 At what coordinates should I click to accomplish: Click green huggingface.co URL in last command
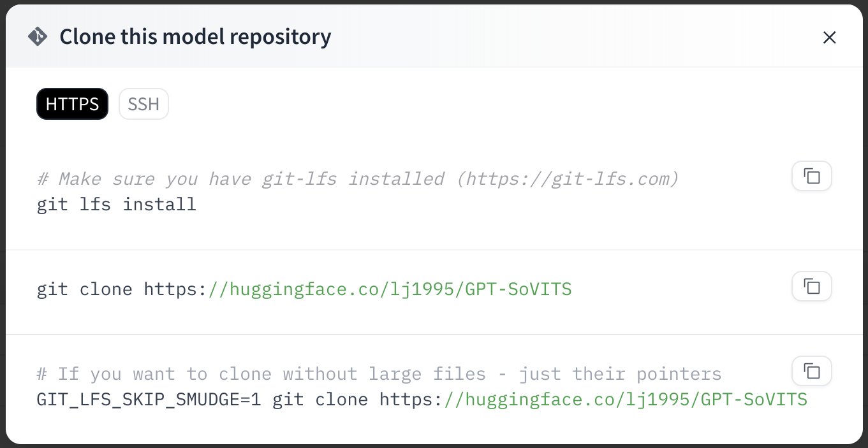[626, 400]
